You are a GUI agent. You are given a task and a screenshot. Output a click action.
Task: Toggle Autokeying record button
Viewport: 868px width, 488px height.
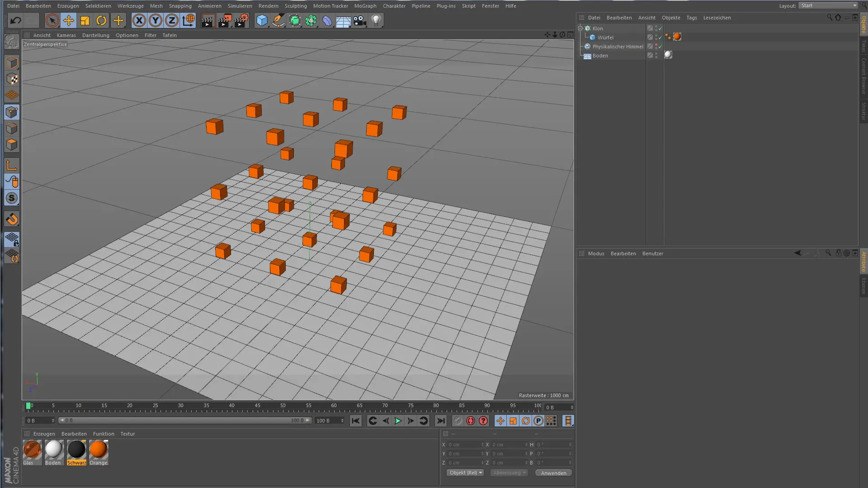[471, 421]
